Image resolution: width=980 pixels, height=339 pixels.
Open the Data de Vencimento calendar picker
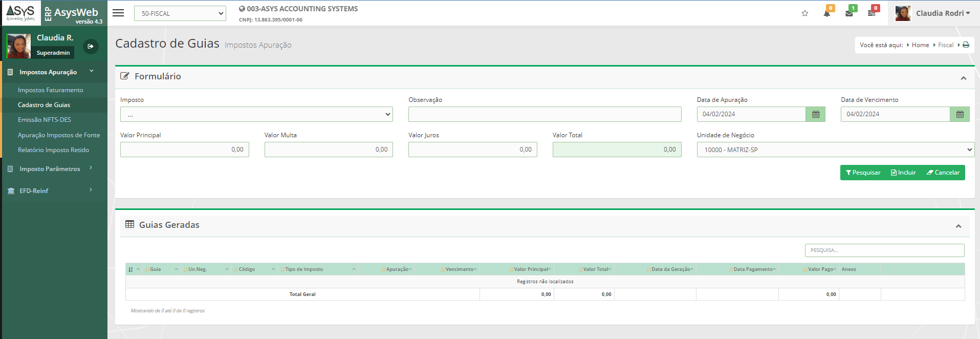click(960, 114)
